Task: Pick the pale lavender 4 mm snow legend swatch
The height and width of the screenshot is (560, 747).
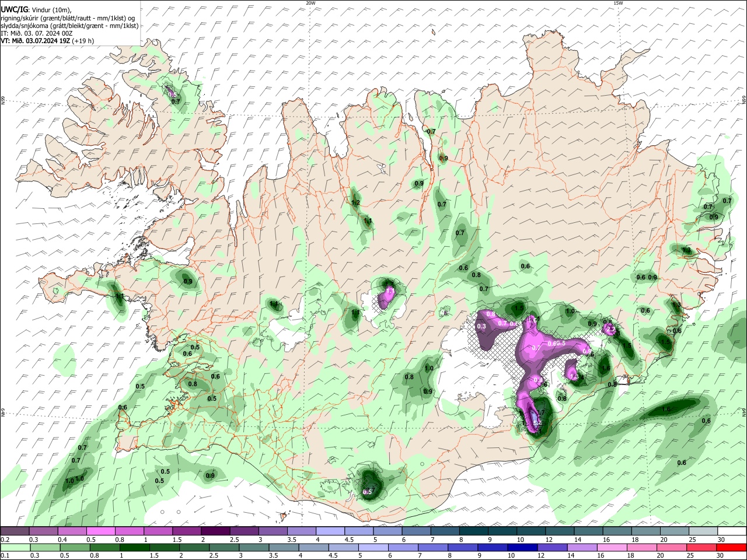Action: click(330, 531)
